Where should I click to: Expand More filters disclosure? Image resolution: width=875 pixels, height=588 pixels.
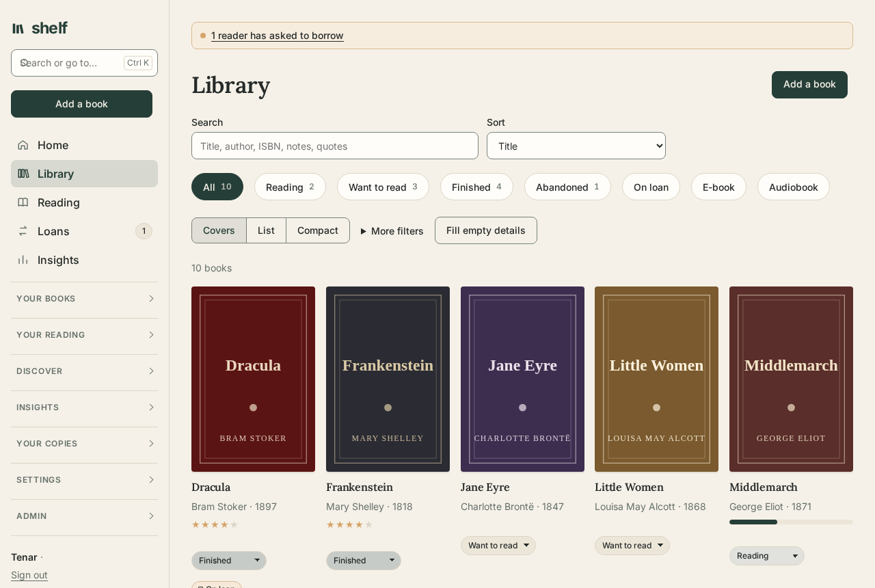[x=392, y=231]
